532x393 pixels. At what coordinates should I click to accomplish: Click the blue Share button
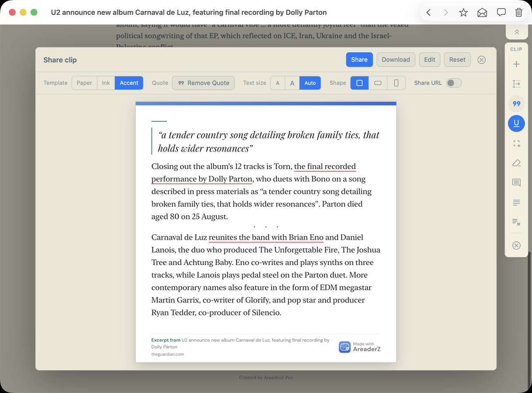coord(359,60)
